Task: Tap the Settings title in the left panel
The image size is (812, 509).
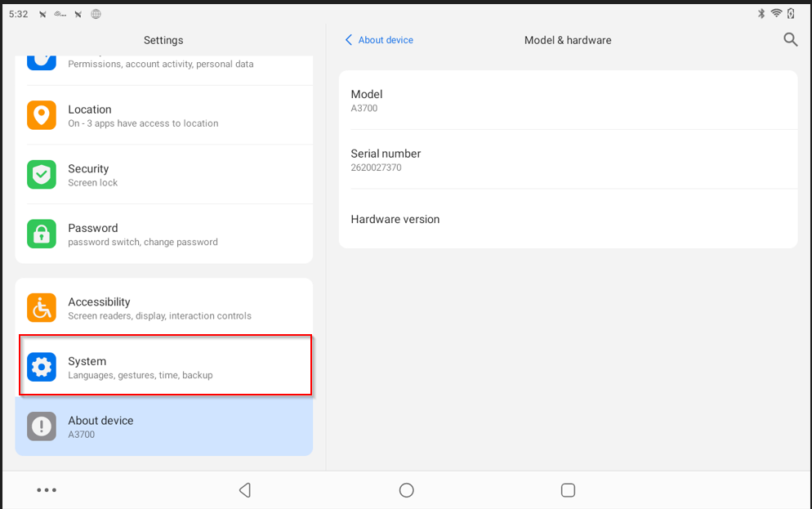Action: click(x=163, y=40)
